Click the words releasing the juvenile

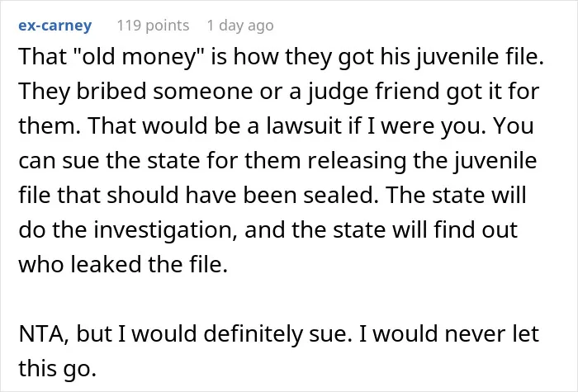[x=422, y=162]
